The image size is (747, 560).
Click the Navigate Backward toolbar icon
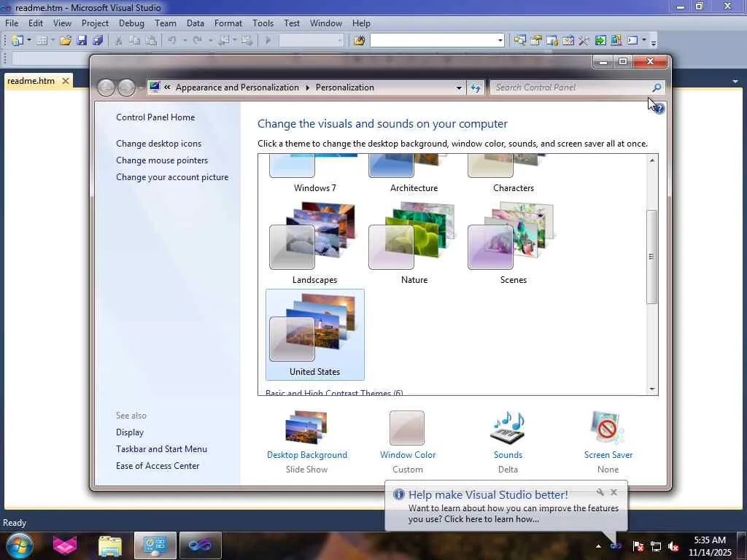(x=223, y=41)
